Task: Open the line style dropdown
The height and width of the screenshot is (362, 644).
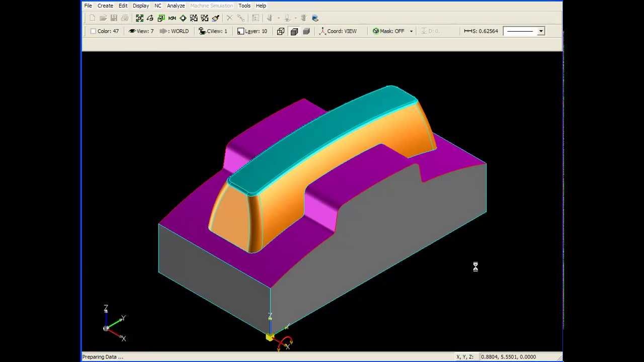Action: click(541, 31)
